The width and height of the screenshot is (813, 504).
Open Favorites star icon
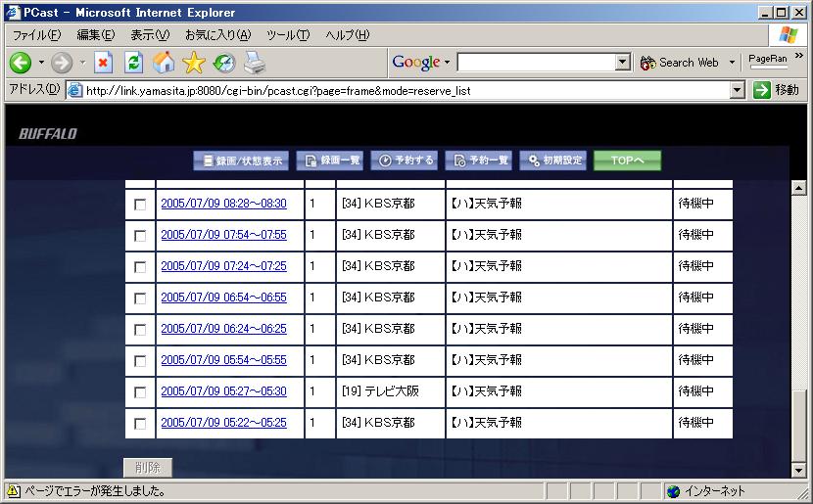(x=194, y=63)
